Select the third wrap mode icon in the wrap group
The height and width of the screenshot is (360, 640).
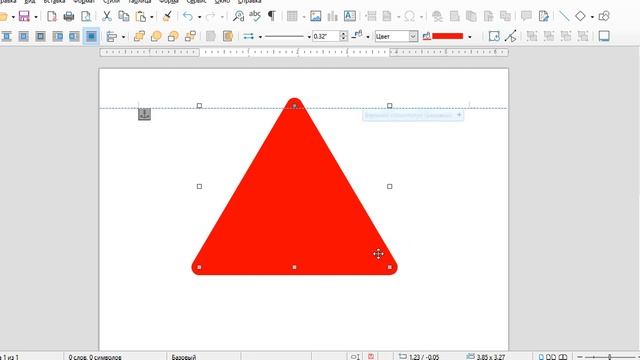pyautogui.click(x=40, y=36)
